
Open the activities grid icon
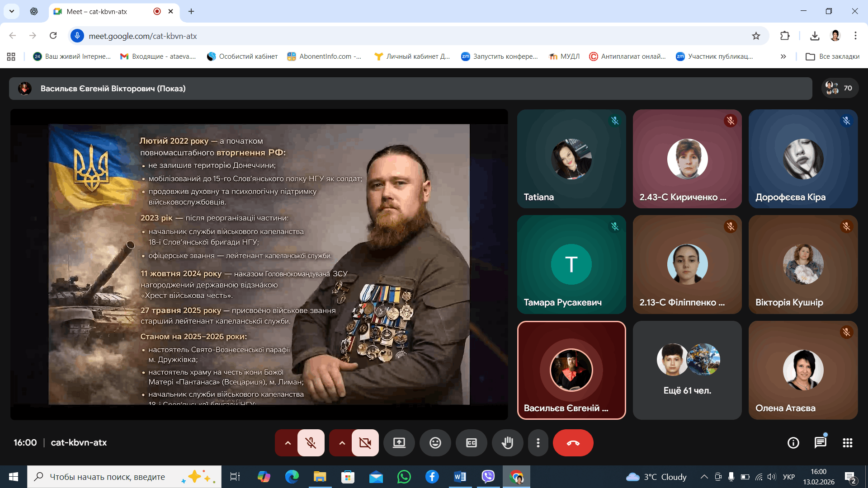point(847,443)
